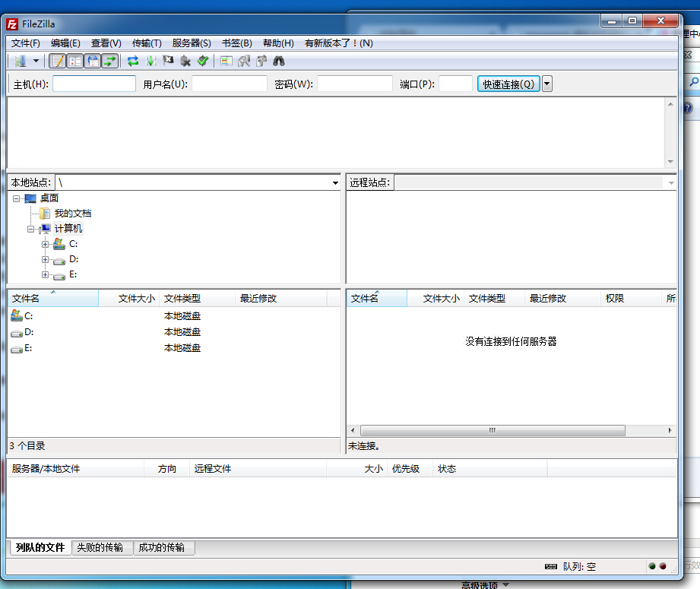
Task: Select 我的文档 in local tree
Action: tap(73, 214)
